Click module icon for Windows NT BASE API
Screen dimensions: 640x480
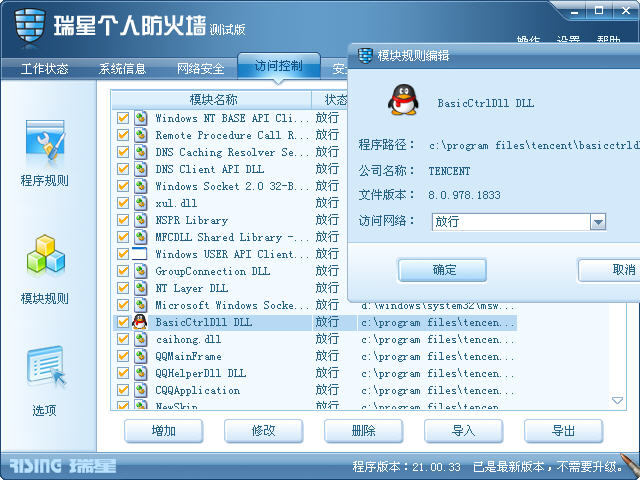pos(140,118)
